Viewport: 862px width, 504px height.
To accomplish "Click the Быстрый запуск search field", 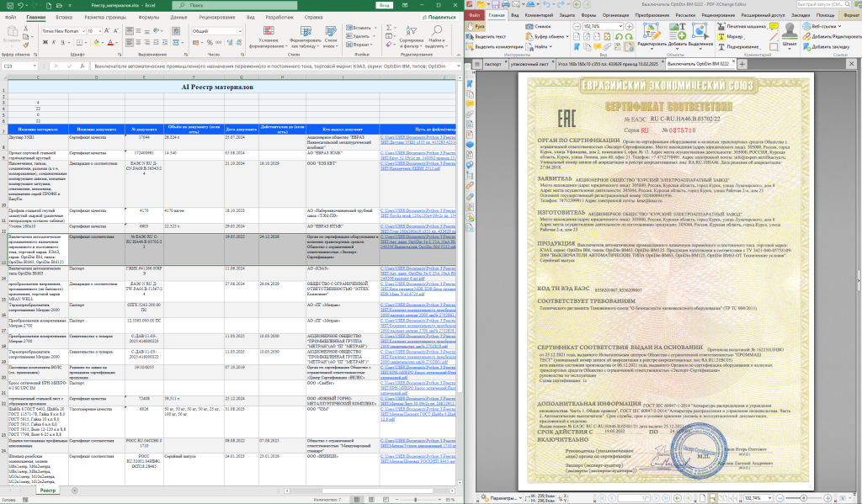I will coord(822,4).
